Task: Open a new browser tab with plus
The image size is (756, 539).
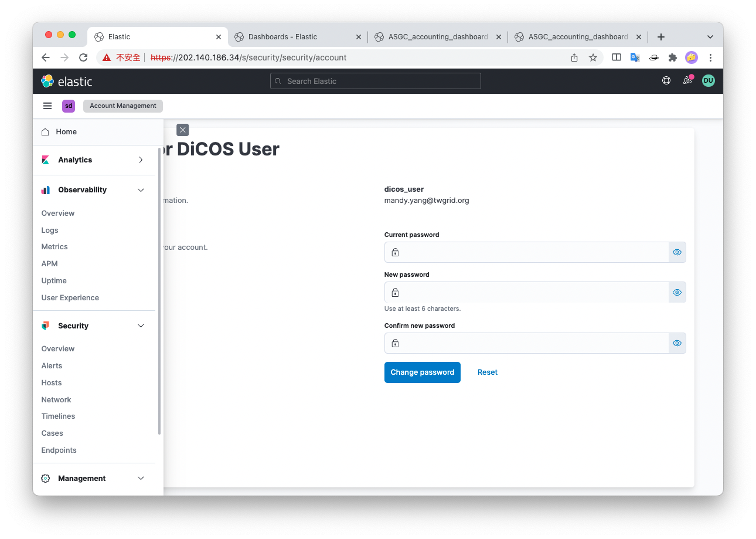Action: [661, 37]
